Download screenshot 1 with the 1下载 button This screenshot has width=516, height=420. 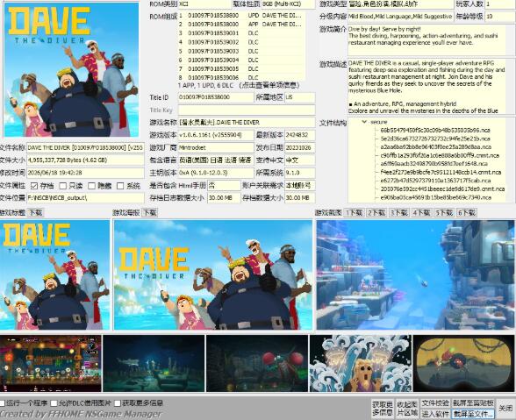[355, 213]
